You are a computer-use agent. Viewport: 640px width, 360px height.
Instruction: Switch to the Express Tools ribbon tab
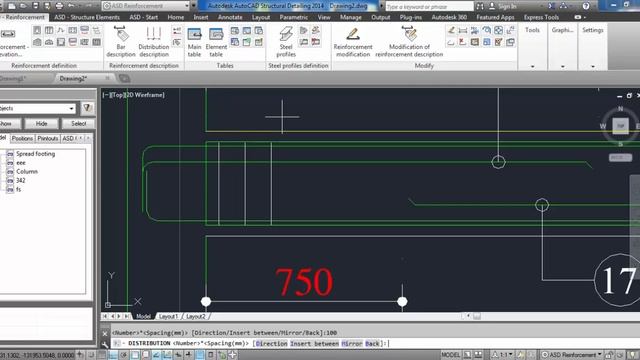pos(541,17)
